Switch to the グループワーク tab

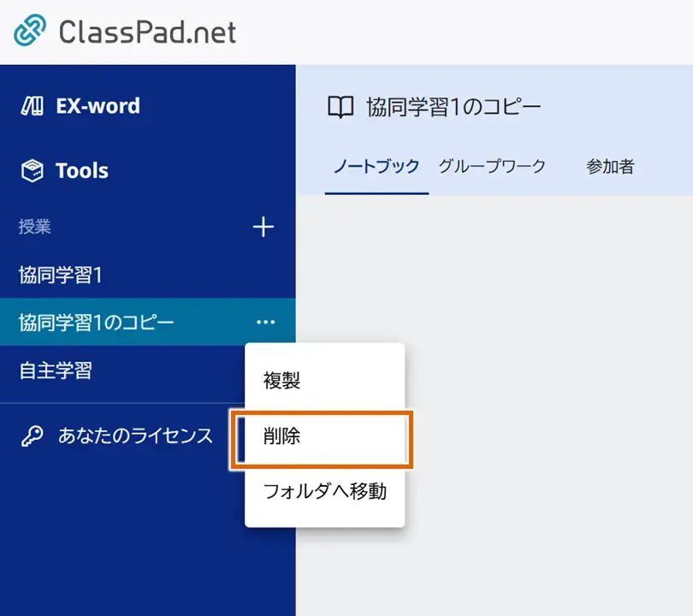click(492, 169)
